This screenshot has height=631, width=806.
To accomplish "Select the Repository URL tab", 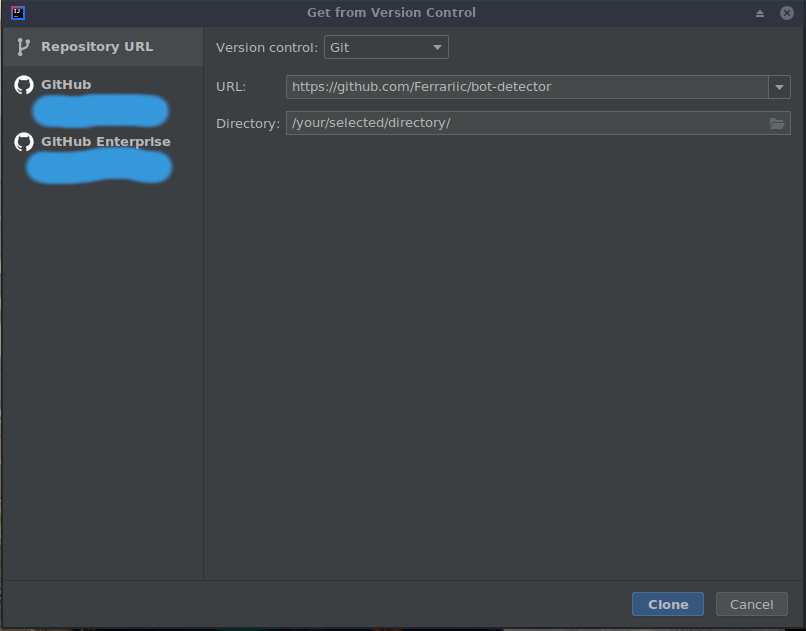I will 103,47.
